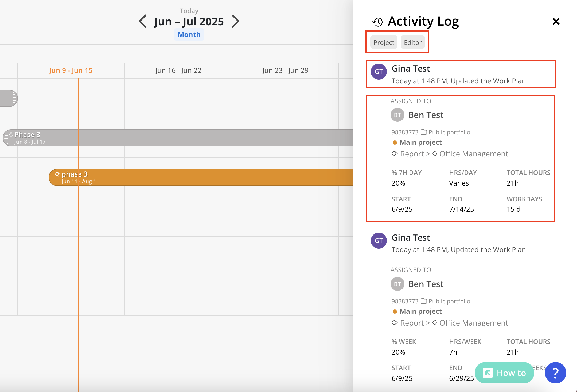Click the Jun – Jul 2025 date range title
Screen dimensions: 577x392
click(189, 22)
